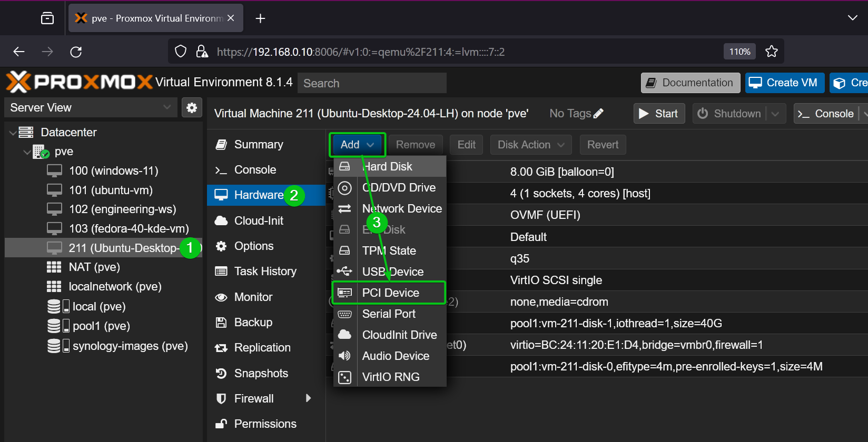868x442 pixels.
Task: Open the site security lock icon
Action: coord(202,52)
